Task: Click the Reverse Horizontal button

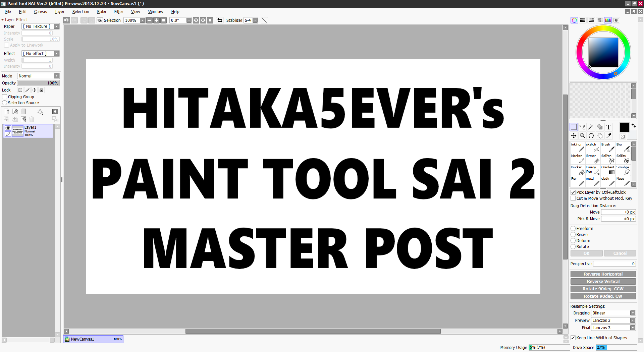Action: 603,274
